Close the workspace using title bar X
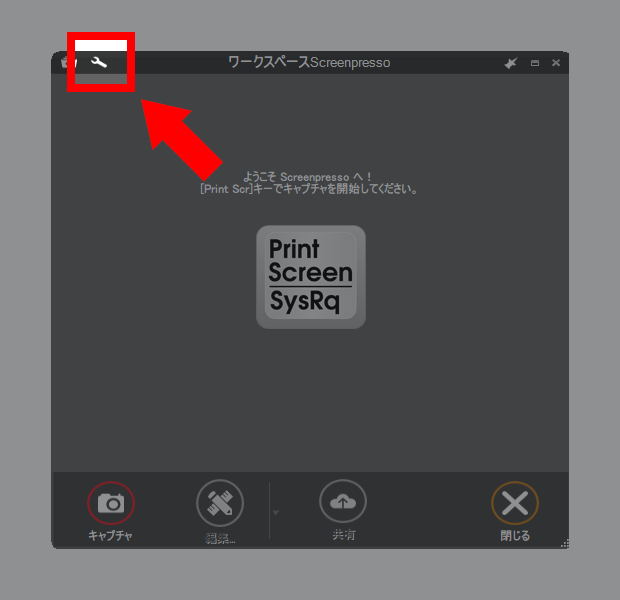Screen dimensions: 620x600 tap(556, 63)
